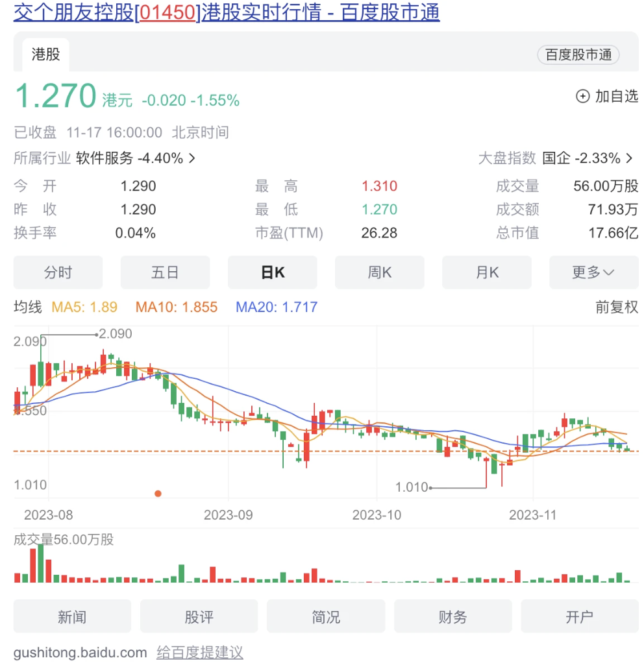Expand the 更多 chart options dropdown

tap(593, 272)
